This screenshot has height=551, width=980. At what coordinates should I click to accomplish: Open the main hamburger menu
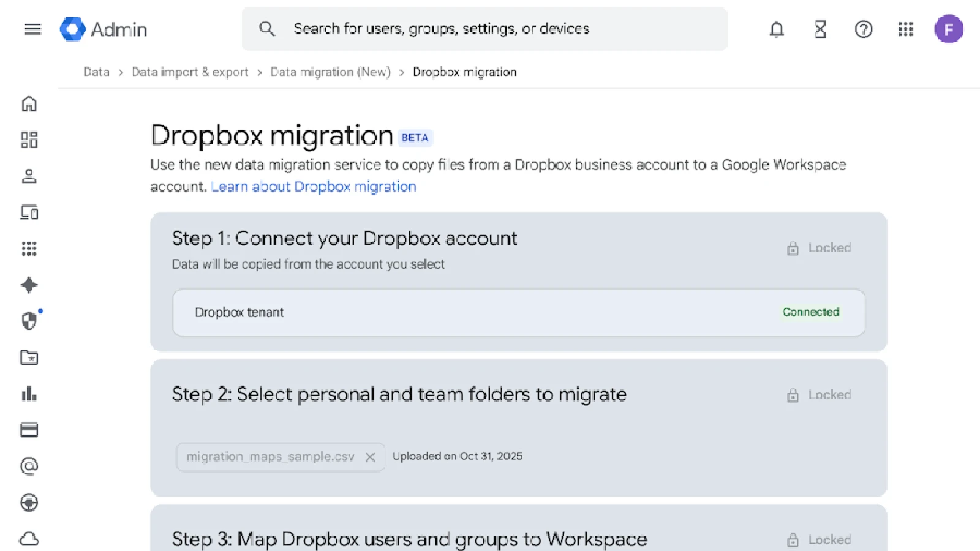coord(32,29)
